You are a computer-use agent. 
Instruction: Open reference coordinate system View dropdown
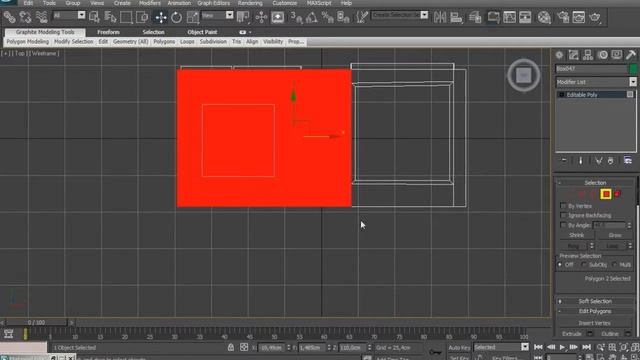(229, 15)
